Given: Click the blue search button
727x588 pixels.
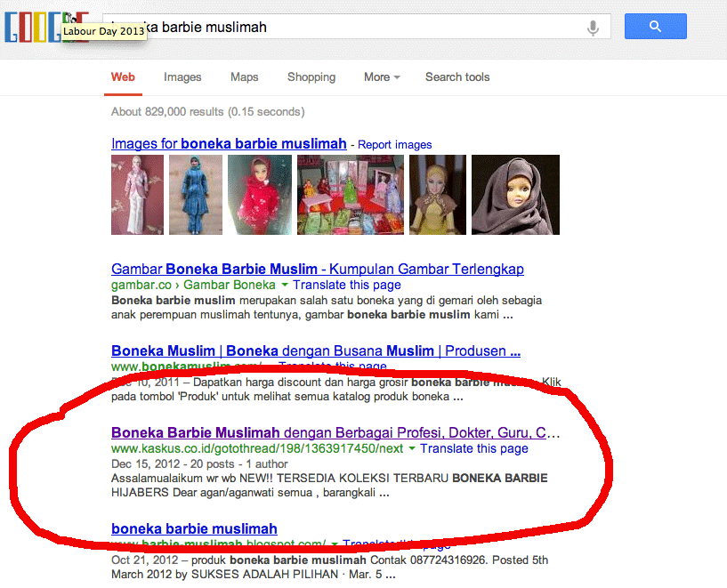Looking at the screenshot, I should click(x=655, y=26).
